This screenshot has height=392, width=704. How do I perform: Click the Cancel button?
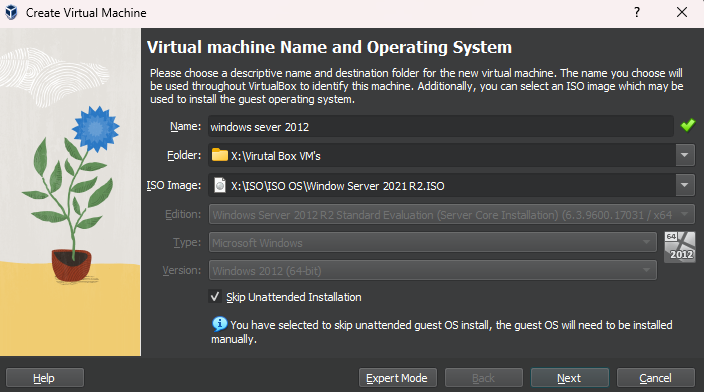(x=656, y=378)
